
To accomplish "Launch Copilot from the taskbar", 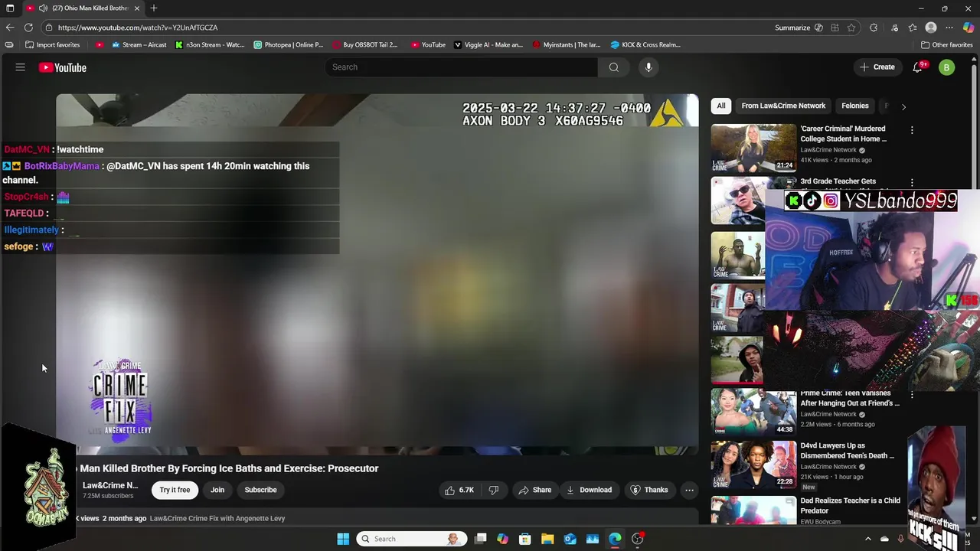I will 502,539.
